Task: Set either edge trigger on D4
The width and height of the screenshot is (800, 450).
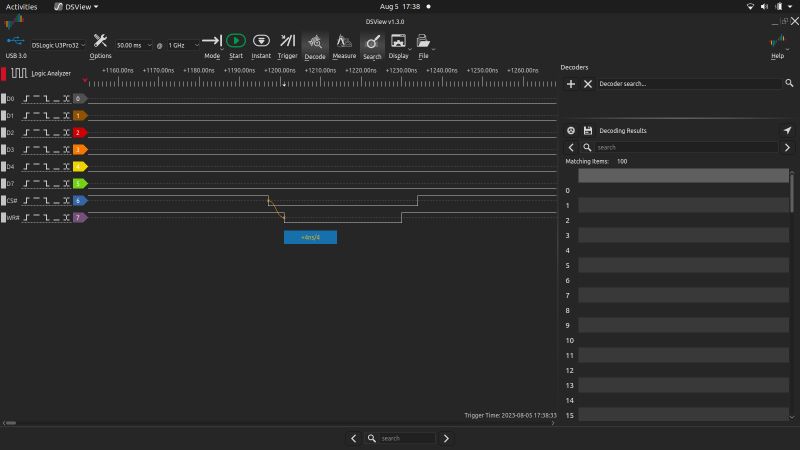Action: (x=66, y=166)
